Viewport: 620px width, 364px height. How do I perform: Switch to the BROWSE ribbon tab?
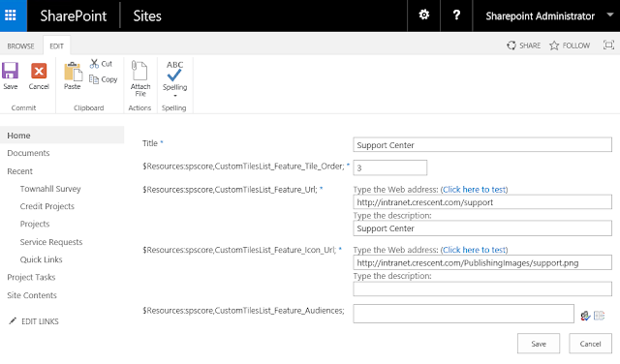click(x=20, y=45)
